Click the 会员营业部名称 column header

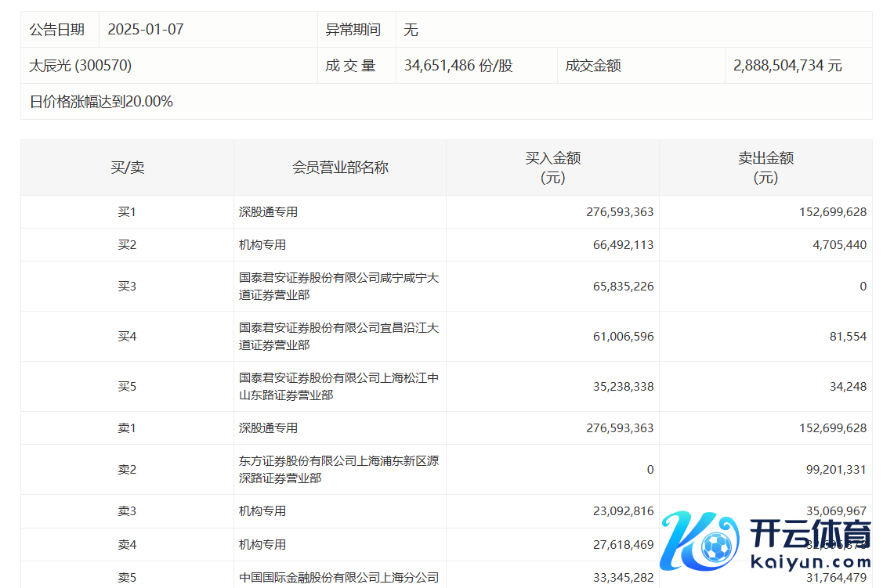click(x=340, y=168)
